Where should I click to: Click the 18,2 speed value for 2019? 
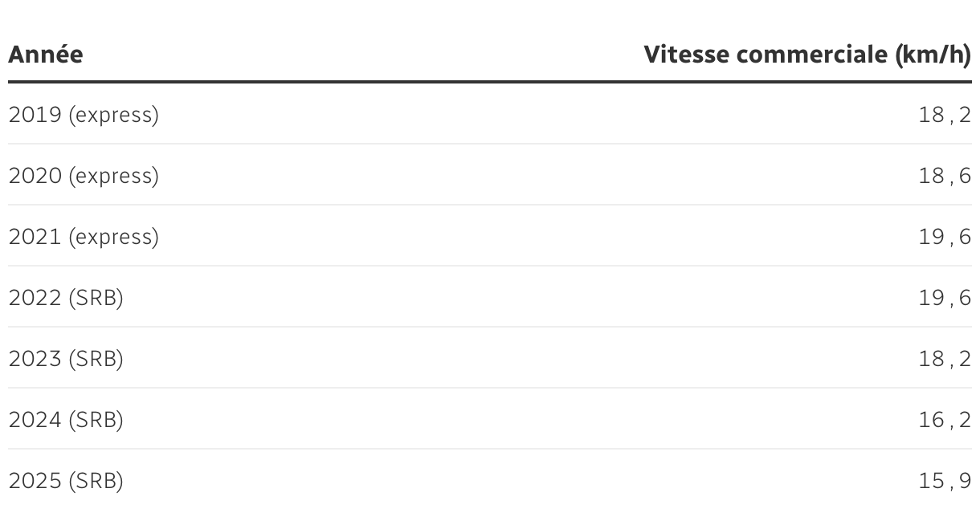pos(945,115)
